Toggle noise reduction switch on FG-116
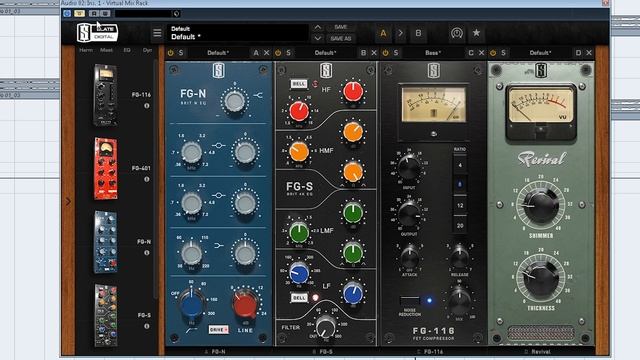The width and height of the screenshot is (640, 360). pyautogui.click(x=410, y=301)
